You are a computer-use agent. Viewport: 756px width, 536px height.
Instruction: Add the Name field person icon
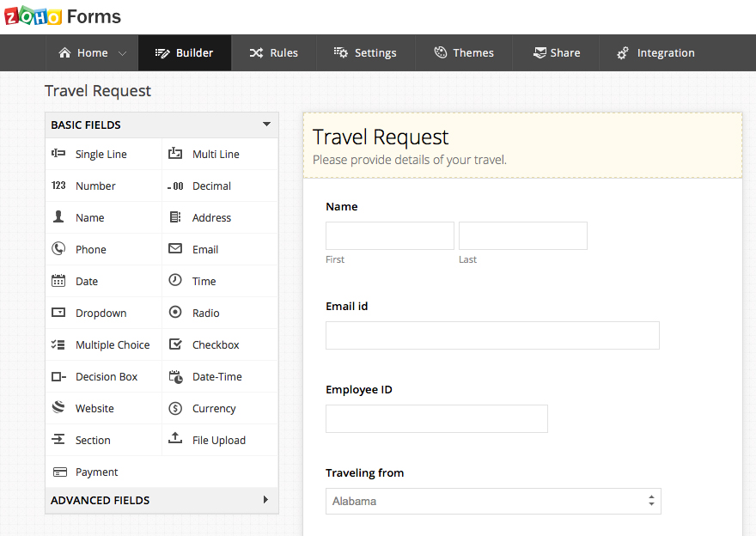click(x=58, y=216)
